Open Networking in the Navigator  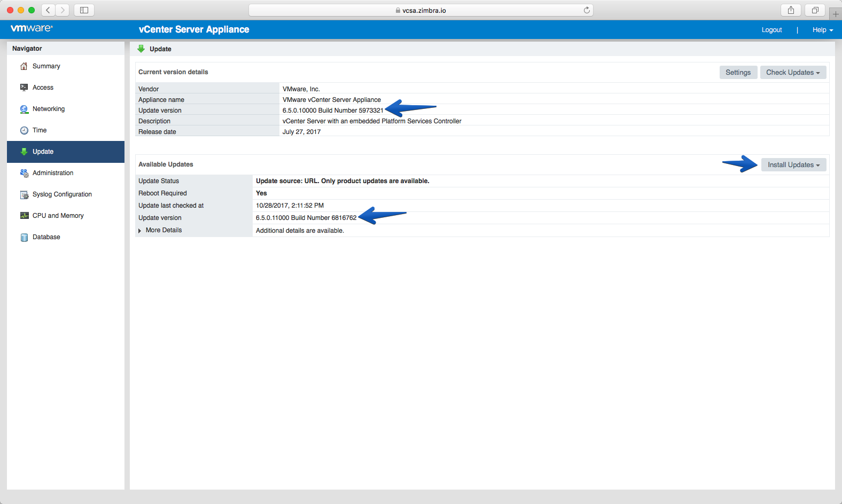(66, 109)
